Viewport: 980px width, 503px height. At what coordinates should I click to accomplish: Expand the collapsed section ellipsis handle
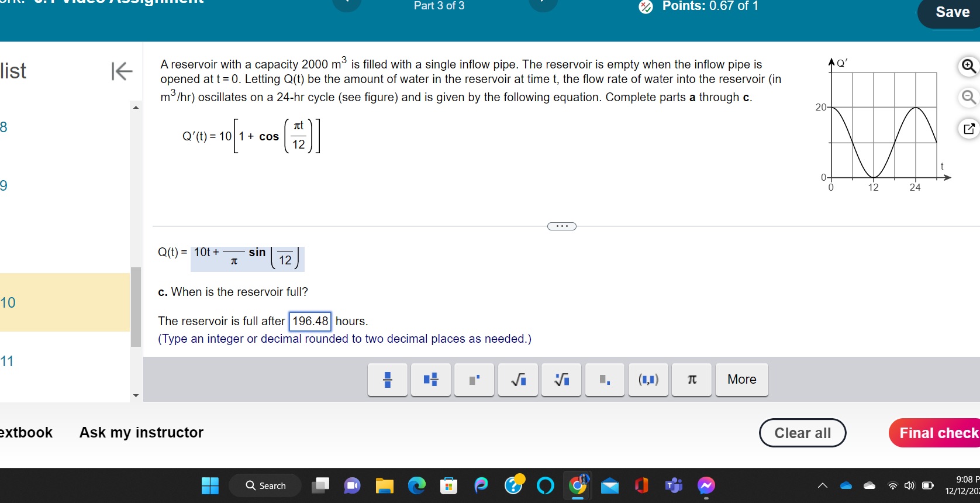(x=562, y=226)
